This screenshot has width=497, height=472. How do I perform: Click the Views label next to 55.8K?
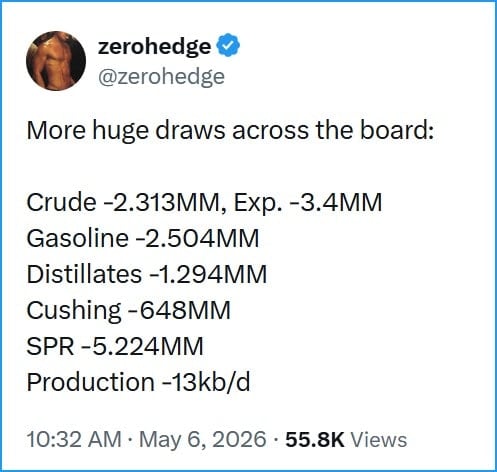point(379,439)
